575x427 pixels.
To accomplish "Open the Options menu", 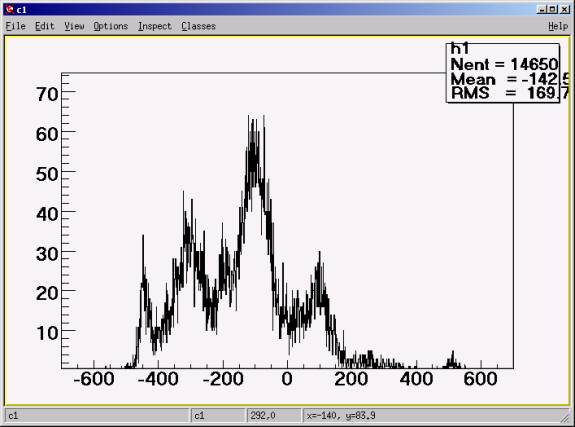I will pos(110,26).
